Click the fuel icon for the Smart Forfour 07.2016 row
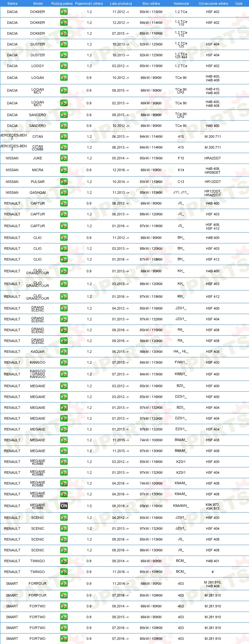 tap(64, 595)
